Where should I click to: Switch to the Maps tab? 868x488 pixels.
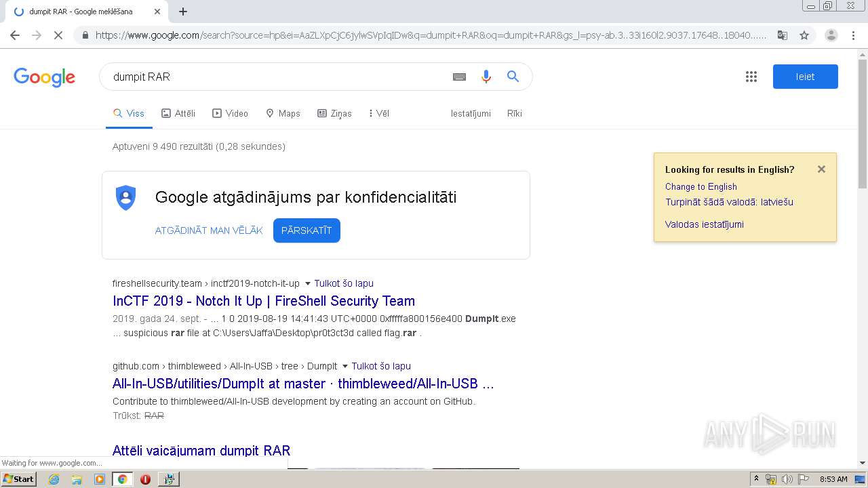pyautogui.click(x=283, y=113)
